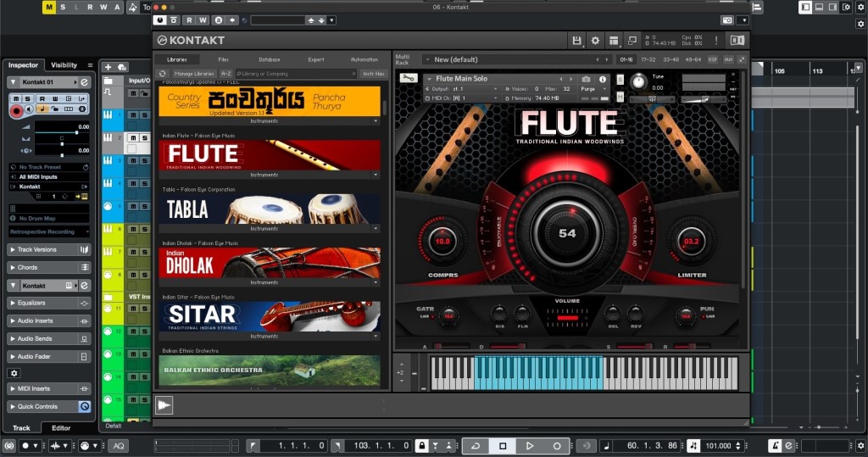Image resolution: width=868 pixels, height=457 pixels.
Task: Open Multi Rack New (default) dropdown
Action: pos(427,60)
